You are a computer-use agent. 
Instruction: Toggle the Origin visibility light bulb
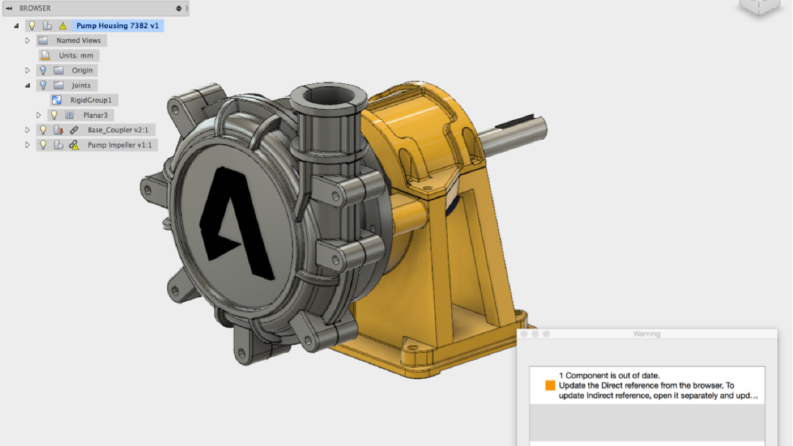coord(43,70)
